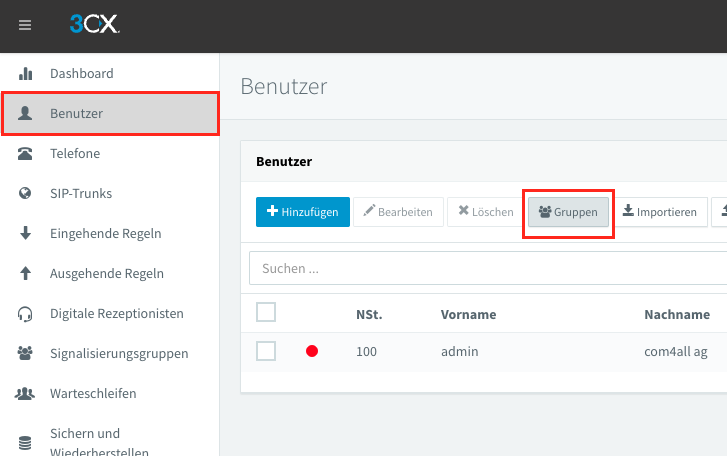Click the SIP-Trunks globe icon
Image resolution: width=727 pixels, height=456 pixels.
(26, 193)
